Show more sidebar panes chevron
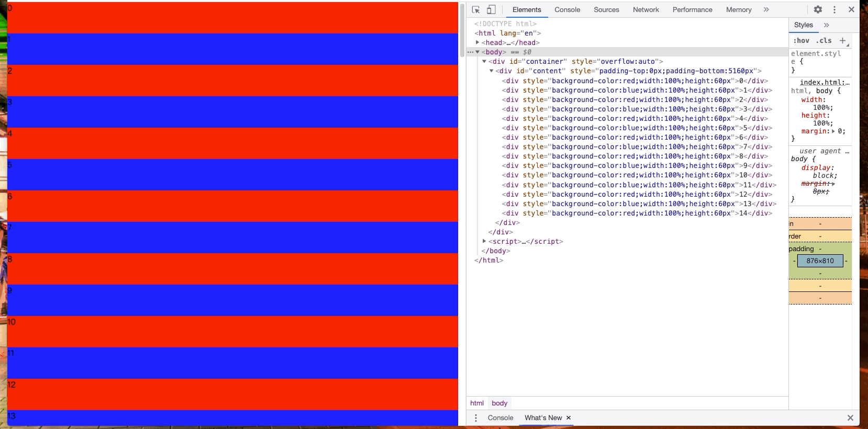Screen dimensions: 868x429 (x=827, y=25)
